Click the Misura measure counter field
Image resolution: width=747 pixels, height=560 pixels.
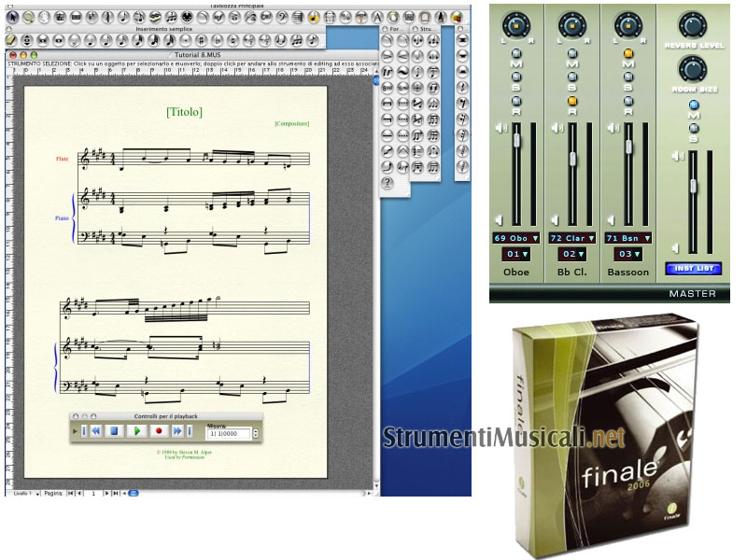[x=227, y=434]
